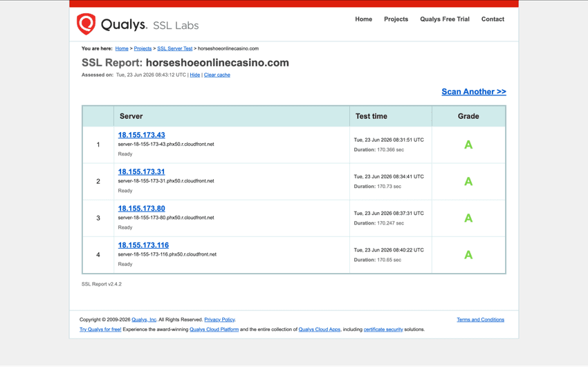The width and height of the screenshot is (588, 367).
Task: Click the Hide link beside assessment date
Action: tap(194, 75)
